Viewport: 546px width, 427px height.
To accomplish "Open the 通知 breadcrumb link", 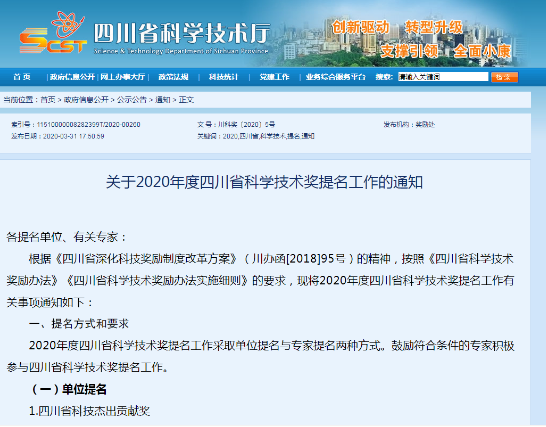I will coord(162,100).
